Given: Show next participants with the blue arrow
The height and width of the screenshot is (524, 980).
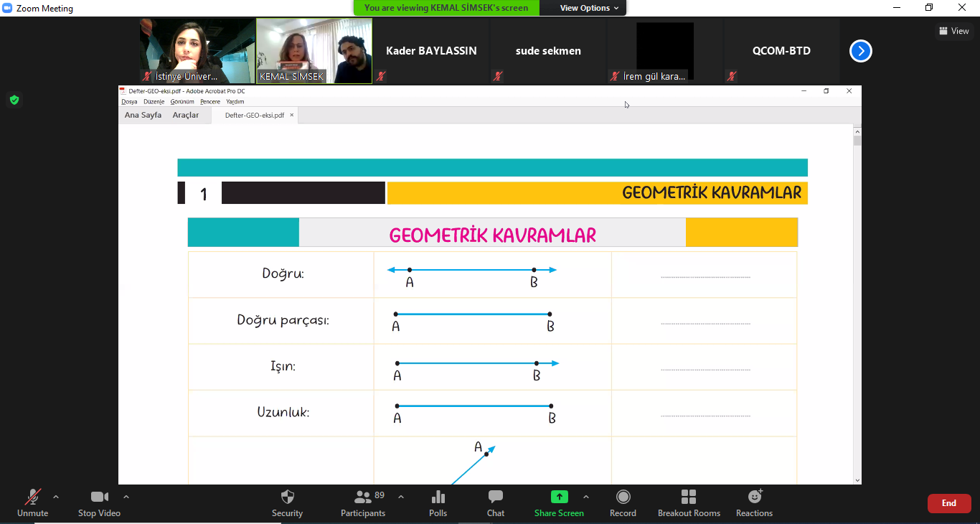Looking at the screenshot, I should click(861, 51).
